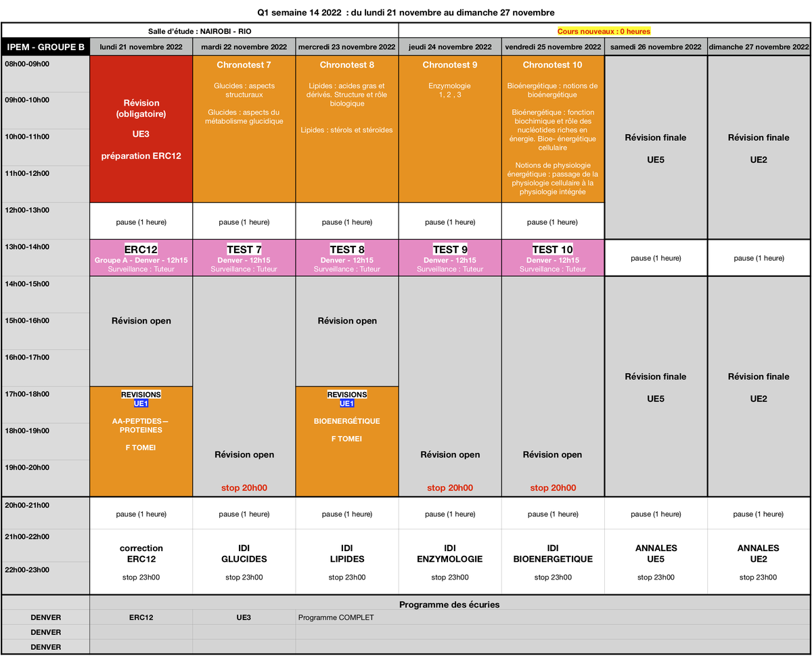Click 'Glucides : aspects structuraux' text

pyautogui.click(x=244, y=91)
